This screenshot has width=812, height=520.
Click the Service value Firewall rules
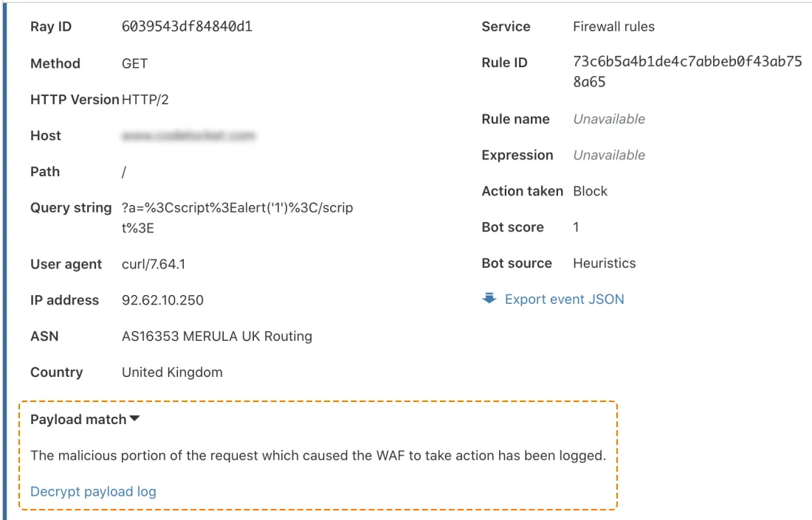pyautogui.click(x=614, y=27)
